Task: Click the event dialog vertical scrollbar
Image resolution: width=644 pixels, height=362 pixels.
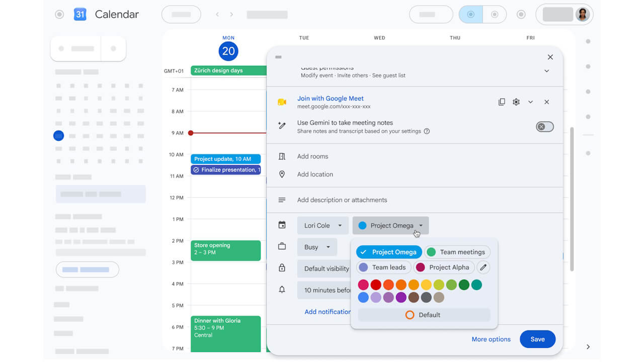Action: [x=572, y=199]
